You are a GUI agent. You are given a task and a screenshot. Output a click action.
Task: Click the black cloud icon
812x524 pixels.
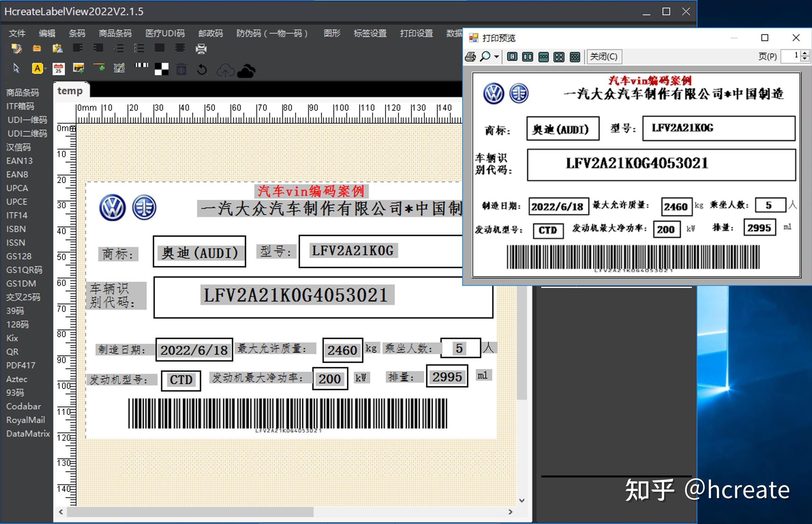point(246,71)
